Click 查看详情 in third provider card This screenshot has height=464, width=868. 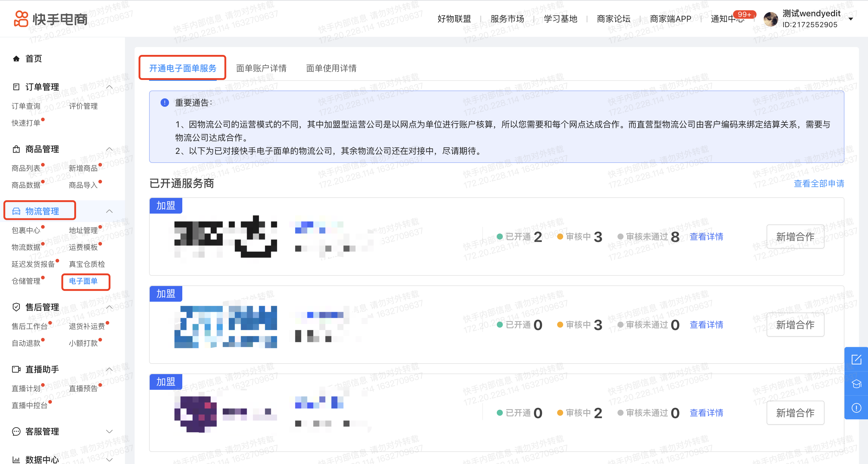(706, 413)
